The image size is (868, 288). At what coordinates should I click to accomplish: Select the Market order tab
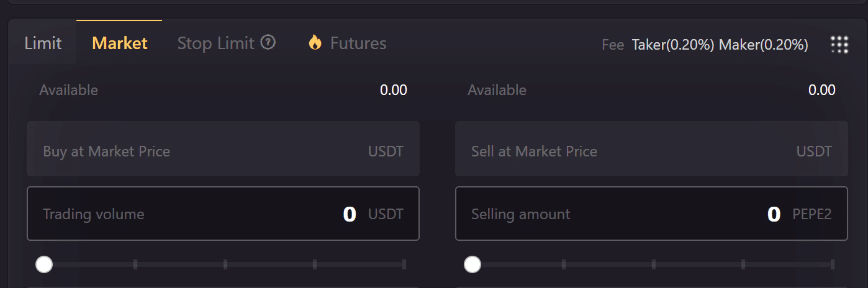[x=120, y=43]
